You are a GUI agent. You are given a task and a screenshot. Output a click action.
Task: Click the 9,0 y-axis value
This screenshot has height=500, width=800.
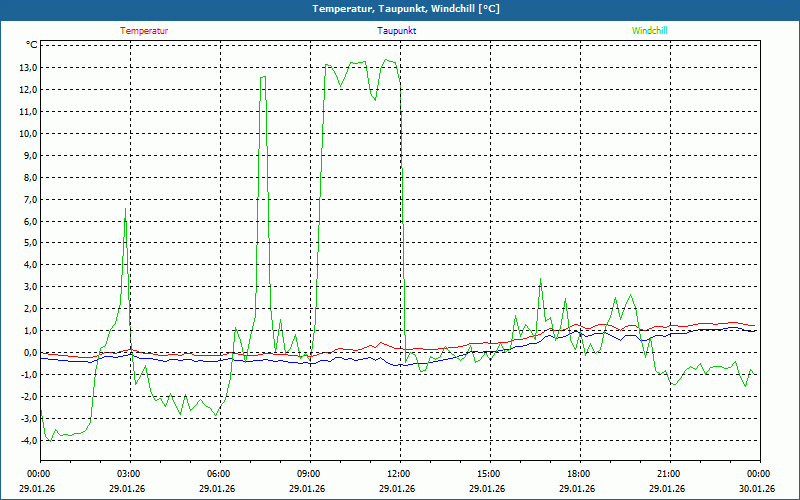(30, 156)
